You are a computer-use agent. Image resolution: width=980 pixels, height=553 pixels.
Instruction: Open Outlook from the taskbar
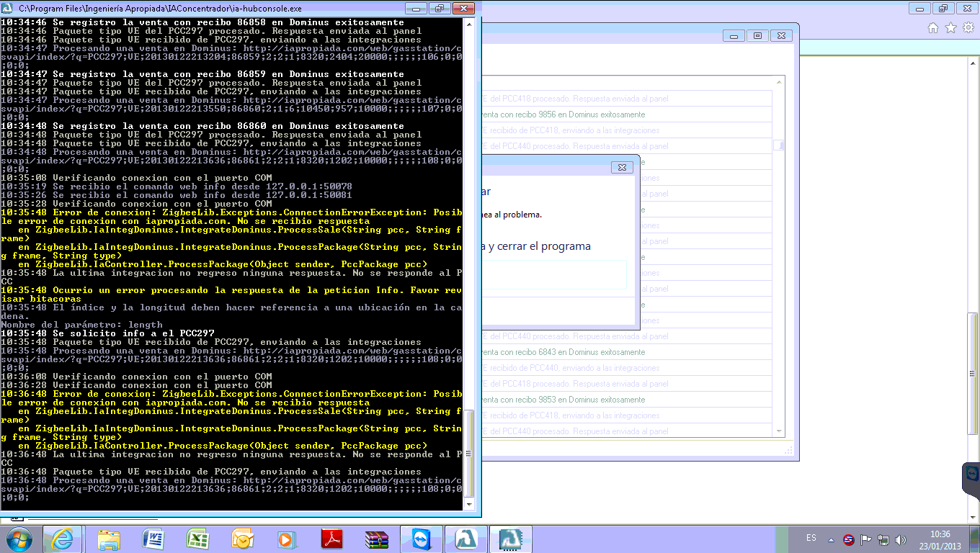click(243, 539)
